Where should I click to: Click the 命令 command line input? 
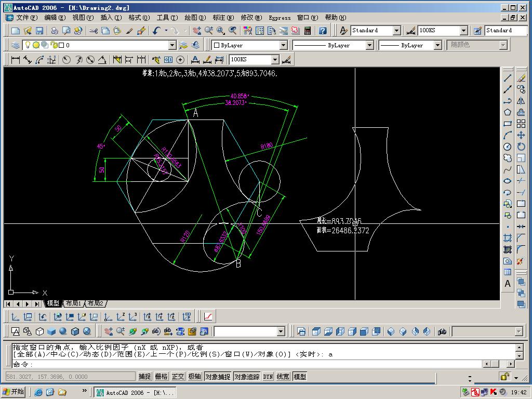[x=248, y=364]
